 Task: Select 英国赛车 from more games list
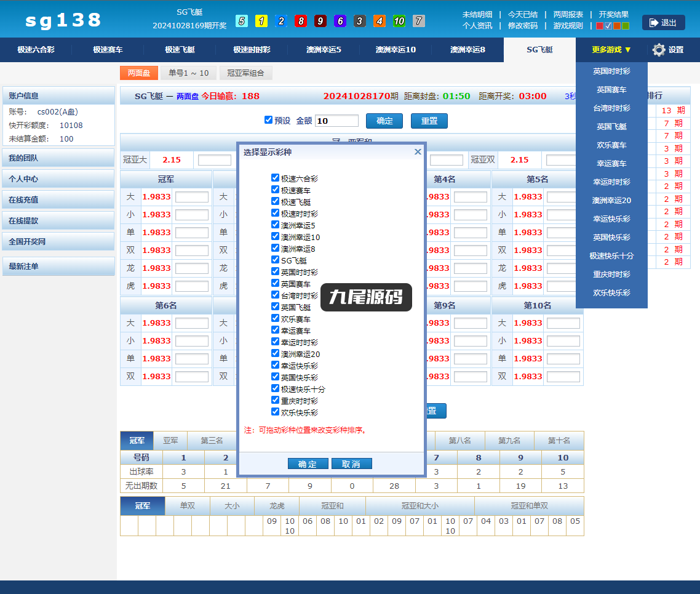(x=611, y=90)
